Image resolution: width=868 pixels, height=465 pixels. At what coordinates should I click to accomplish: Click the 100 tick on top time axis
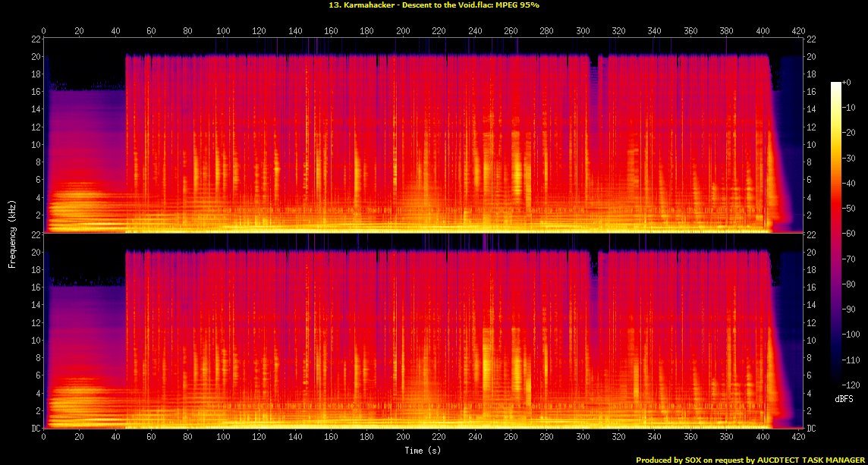click(x=223, y=31)
